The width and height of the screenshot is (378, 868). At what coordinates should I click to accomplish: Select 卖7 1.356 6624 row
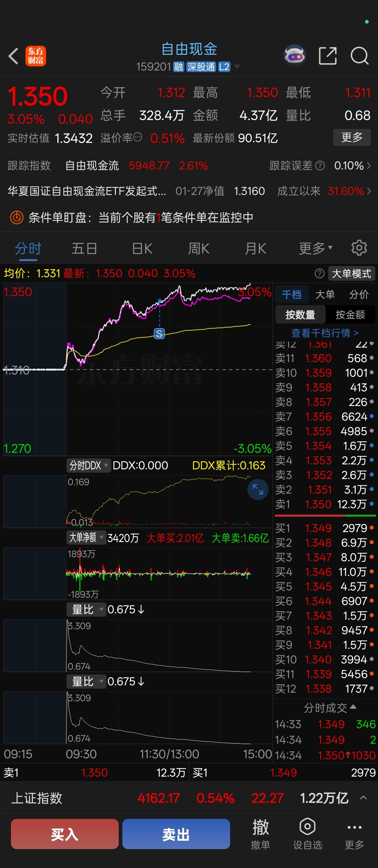325,416
